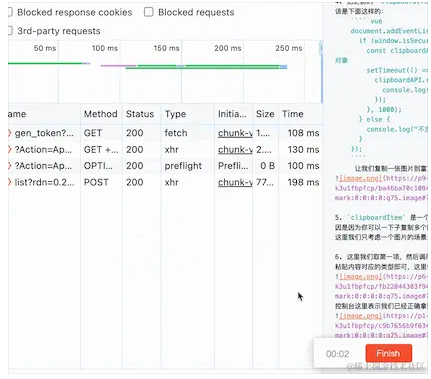Toggle the Blocked response cookies checkbox
The image size is (431, 379).
pos(10,12)
